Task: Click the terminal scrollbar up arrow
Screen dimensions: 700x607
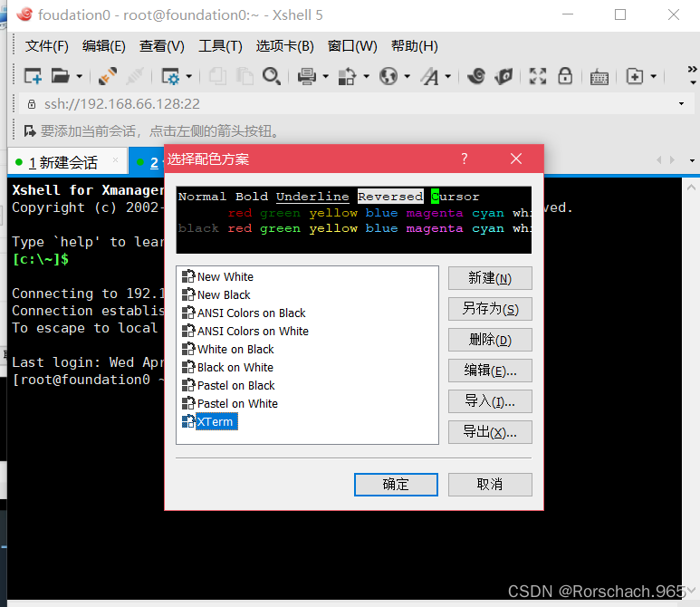Action: [x=691, y=188]
